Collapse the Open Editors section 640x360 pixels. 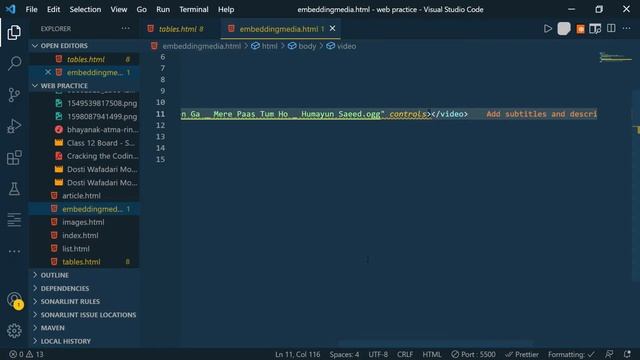pyautogui.click(x=84, y=46)
